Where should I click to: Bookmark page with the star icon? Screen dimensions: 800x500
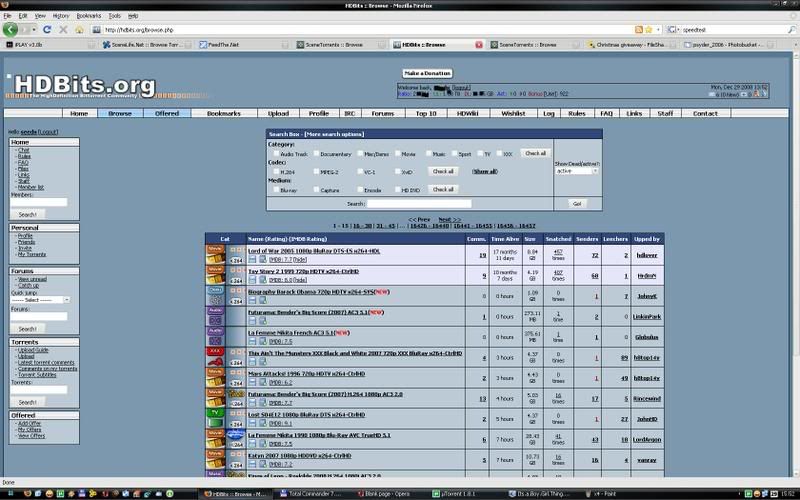tap(648, 30)
